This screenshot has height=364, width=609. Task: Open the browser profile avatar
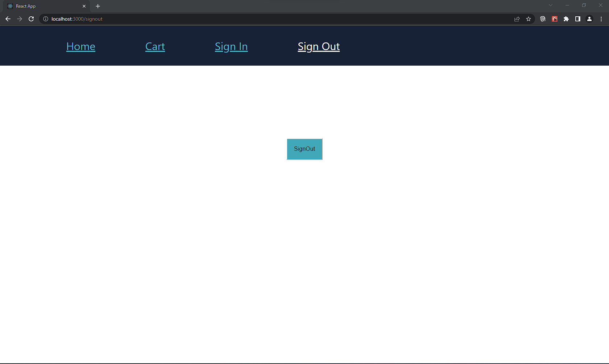click(x=589, y=19)
